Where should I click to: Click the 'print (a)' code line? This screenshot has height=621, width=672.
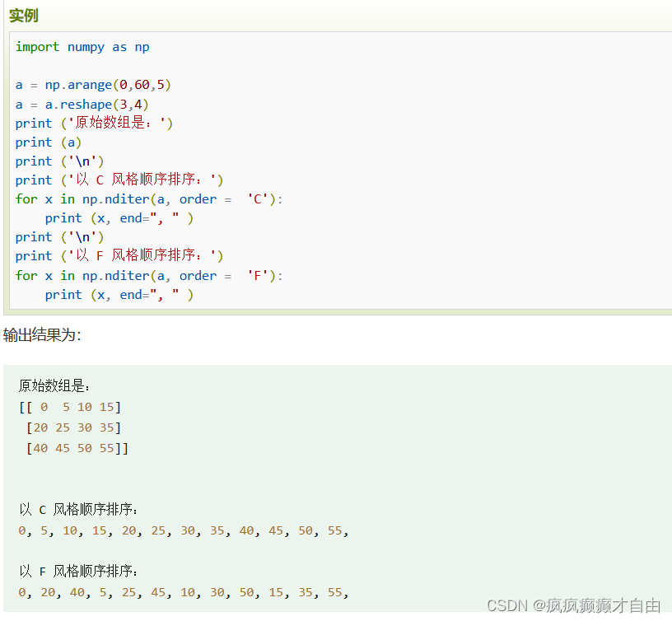click(x=48, y=142)
